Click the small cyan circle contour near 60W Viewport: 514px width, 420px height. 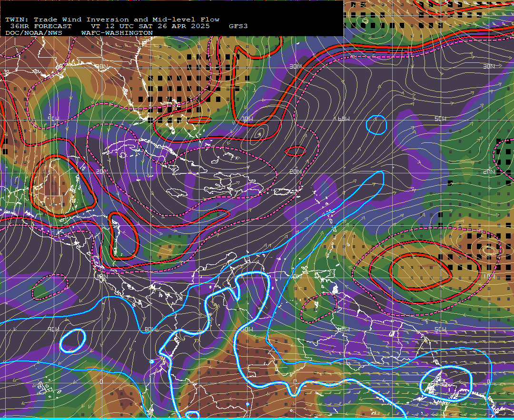376,125
